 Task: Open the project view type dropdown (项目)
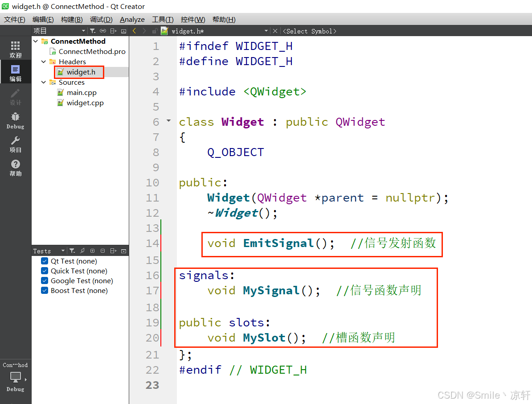coord(59,31)
